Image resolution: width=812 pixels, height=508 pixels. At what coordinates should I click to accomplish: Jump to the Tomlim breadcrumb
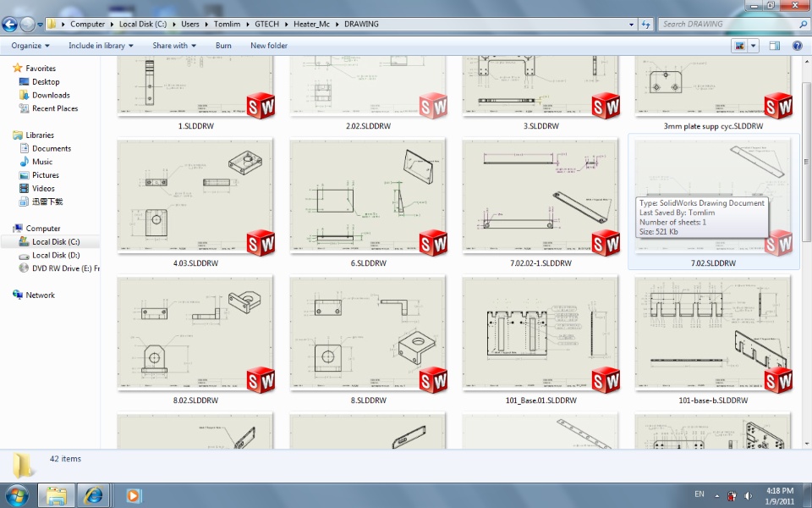(x=227, y=24)
